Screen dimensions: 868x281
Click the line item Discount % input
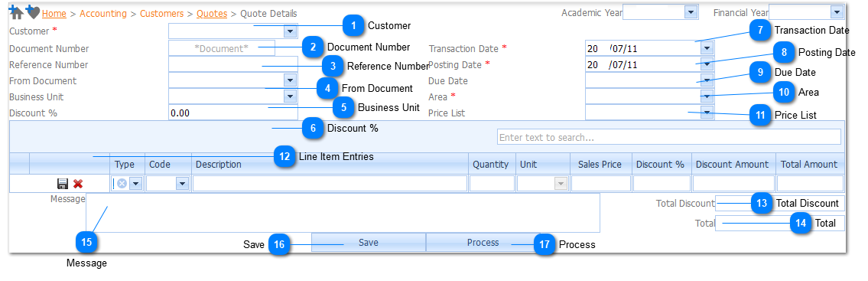tap(662, 184)
